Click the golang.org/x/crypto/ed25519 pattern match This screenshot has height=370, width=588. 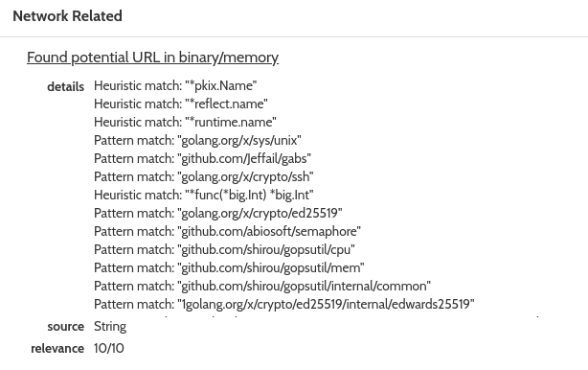coord(218,213)
